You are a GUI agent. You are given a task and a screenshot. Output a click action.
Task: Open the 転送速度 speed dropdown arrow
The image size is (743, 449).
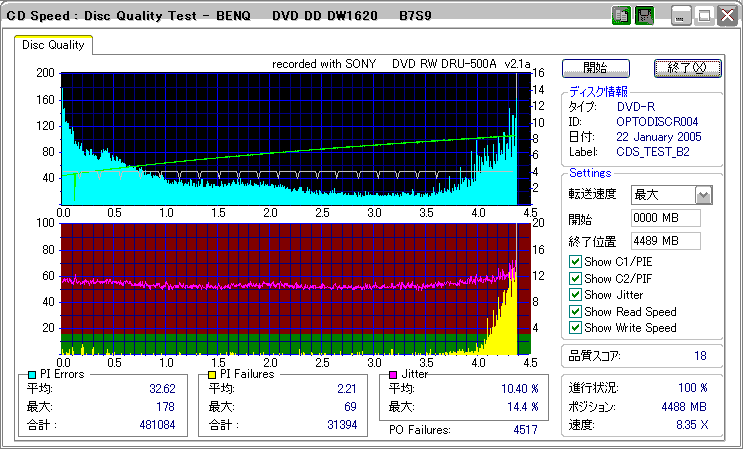point(703,195)
